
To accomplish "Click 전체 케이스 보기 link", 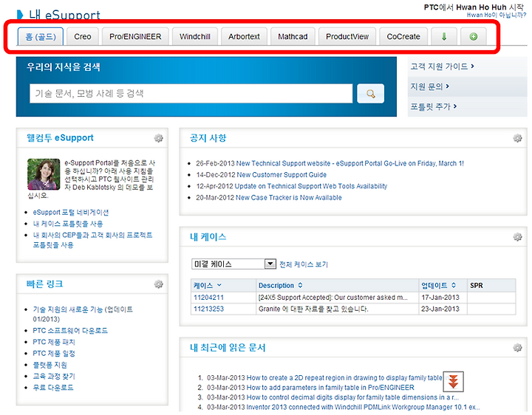I will (x=304, y=264).
